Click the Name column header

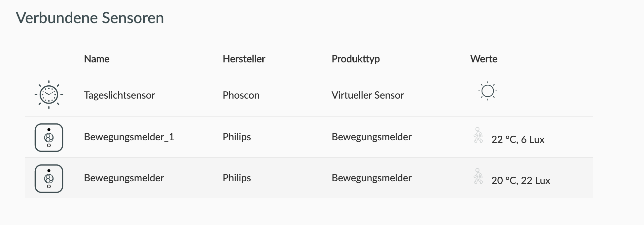pos(96,59)
